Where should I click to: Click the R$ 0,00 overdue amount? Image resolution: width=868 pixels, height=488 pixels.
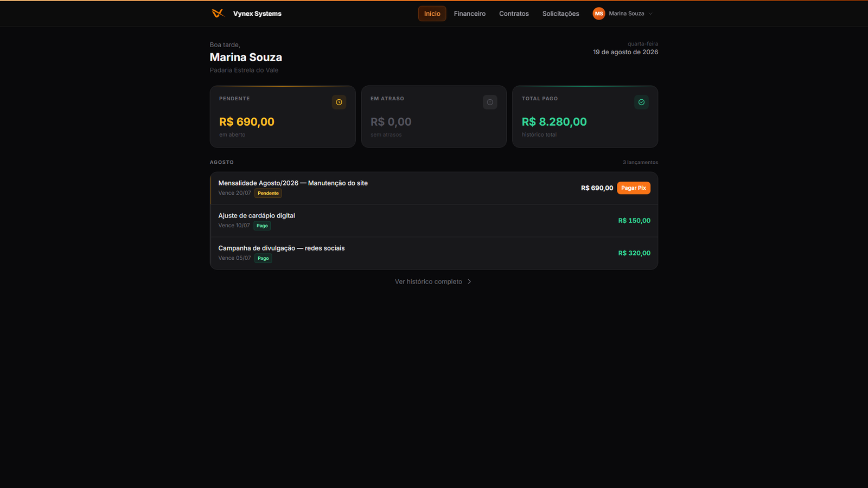click(x=391, y=122)
